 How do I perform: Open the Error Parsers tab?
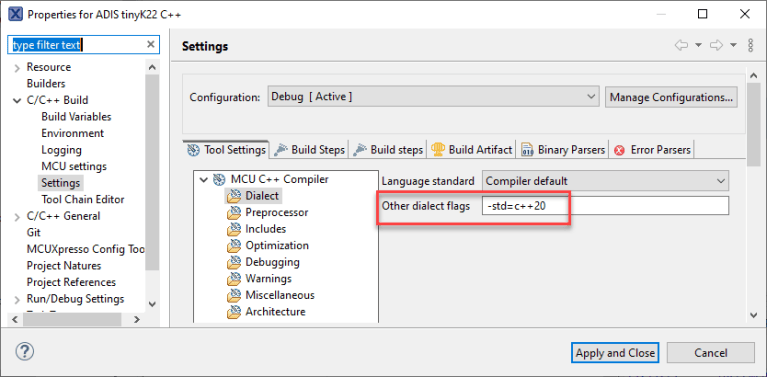coord(652,150)
